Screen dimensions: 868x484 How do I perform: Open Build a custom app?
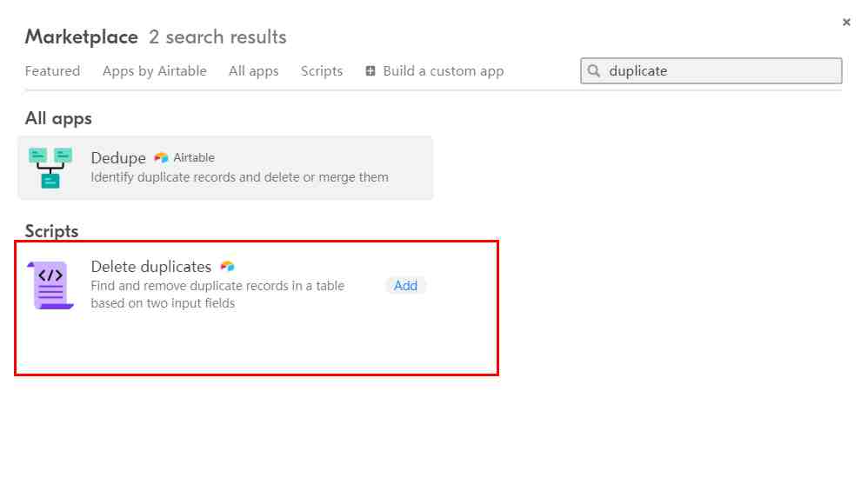point(435,70)
